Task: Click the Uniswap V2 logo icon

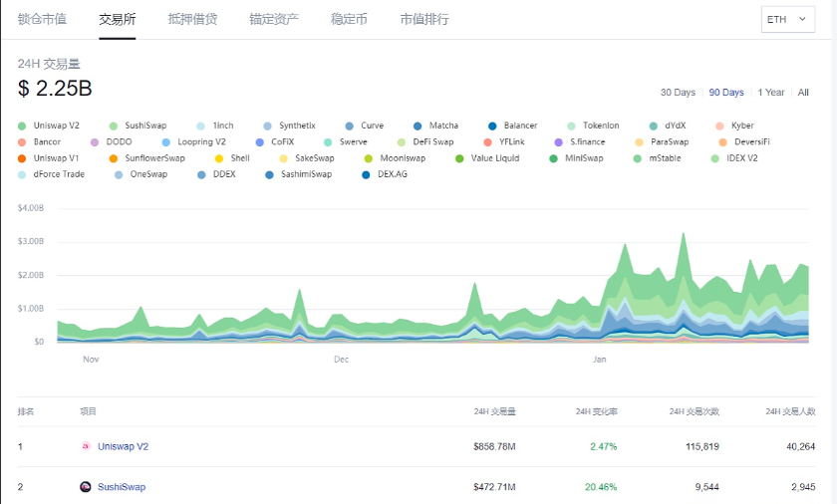Action: [86, 446]
